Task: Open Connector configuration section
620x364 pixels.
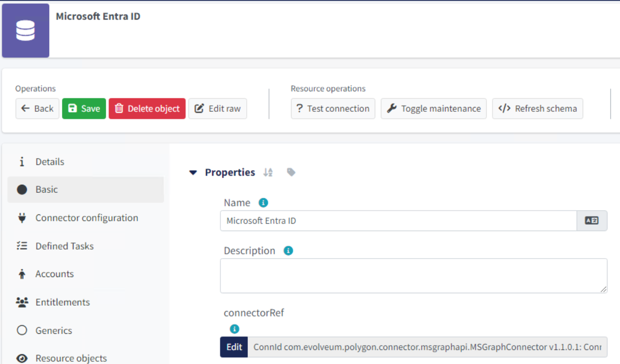Action: click(85, 218)
